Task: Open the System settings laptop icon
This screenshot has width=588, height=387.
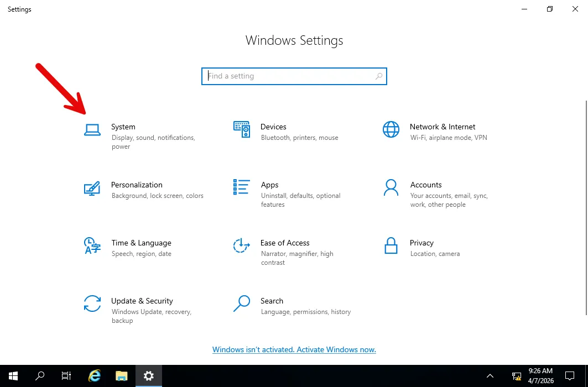Action: [x=92, y=129]
